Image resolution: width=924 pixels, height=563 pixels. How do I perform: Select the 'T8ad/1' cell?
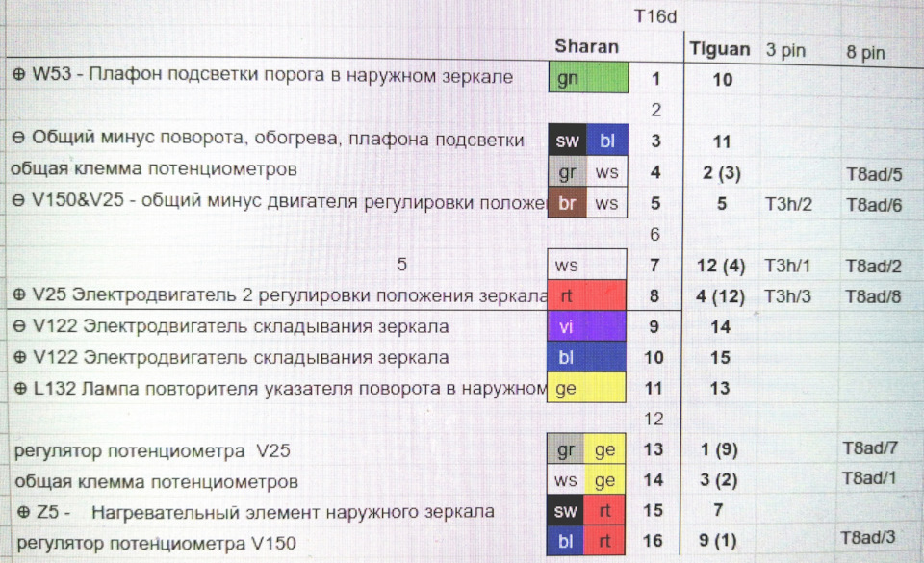(x=868, y=477)
